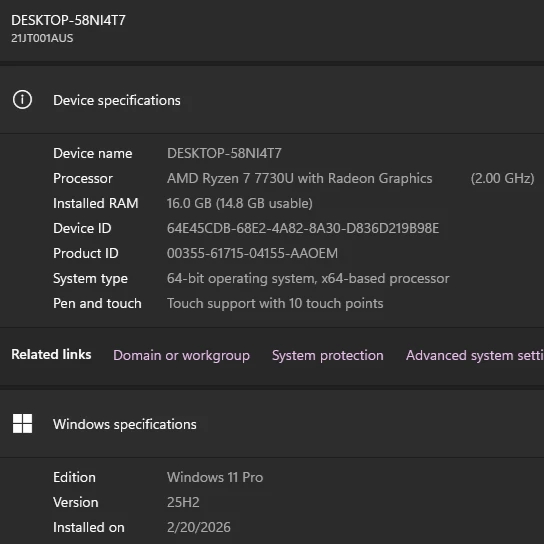
Task: Click the Device specifications info icon
Action: pyautogui.click(x=22, y=100)
